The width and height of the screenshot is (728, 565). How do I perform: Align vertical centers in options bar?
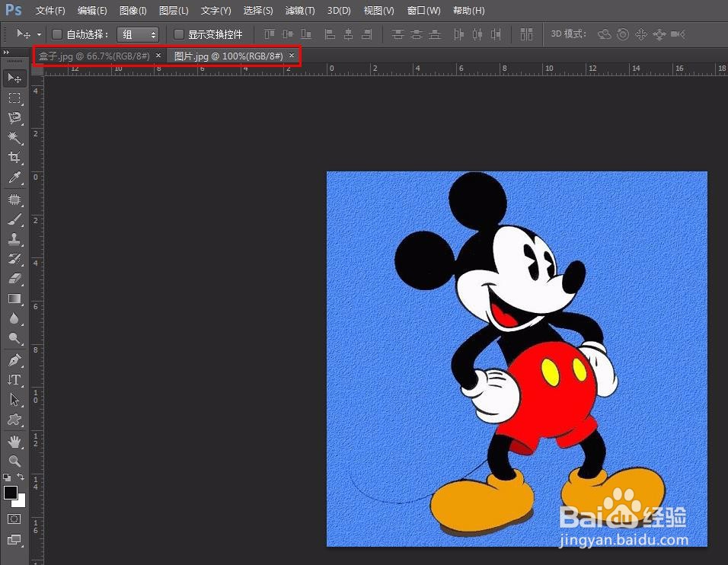(288, 34)
